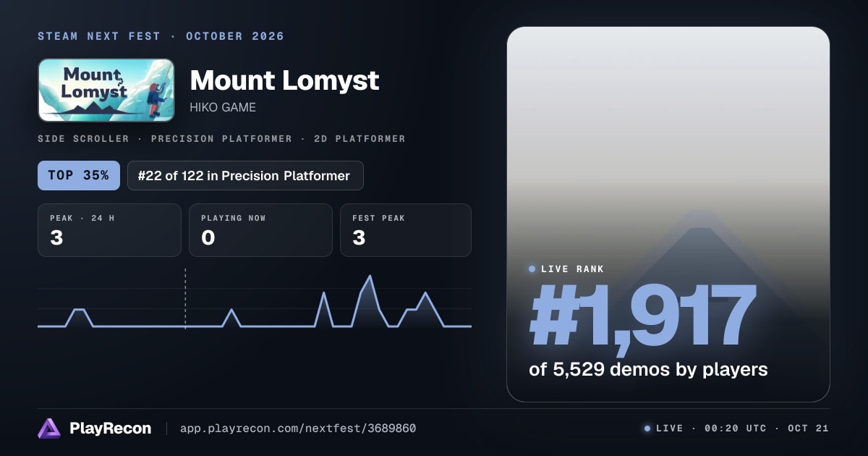Screen dimensions: 868x456
Task: Click the highest peak on the player chart
Action: [370, 276]
